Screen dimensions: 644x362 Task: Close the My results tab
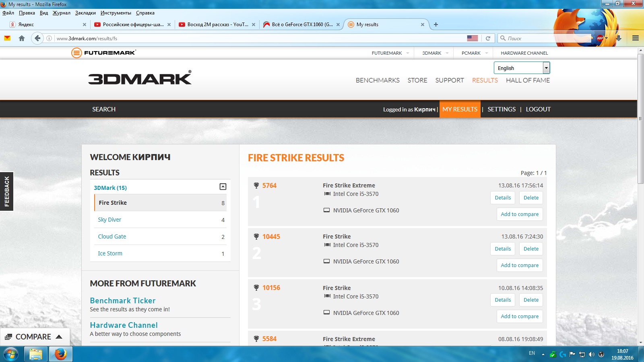tap(423, 25)
